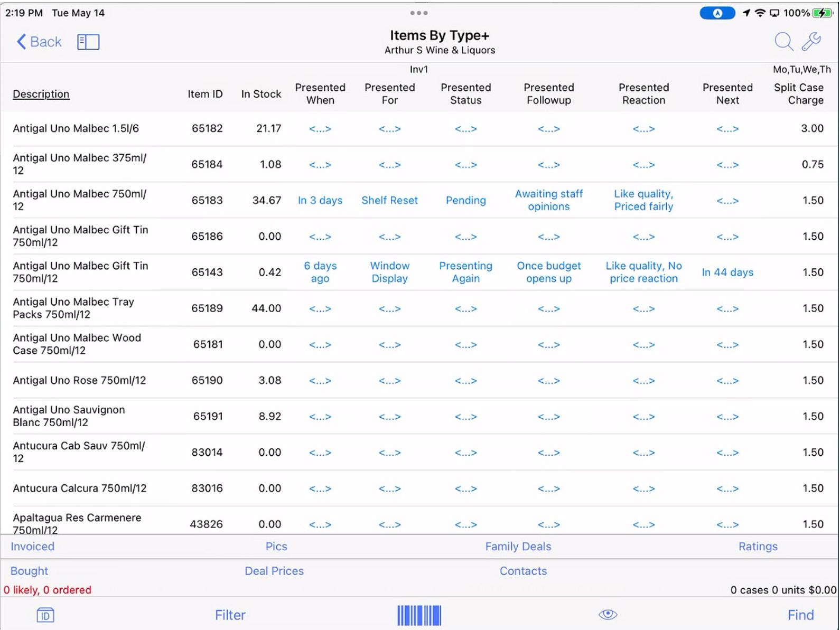Viewport: 840px width, 630px height.
Task: Edit 'Like quality, No price reaction'
Action: [x=643, y=272]
